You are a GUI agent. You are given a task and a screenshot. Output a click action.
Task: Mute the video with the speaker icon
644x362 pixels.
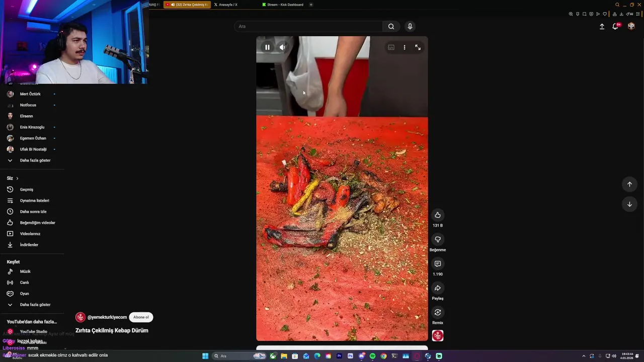coord(282,47)
